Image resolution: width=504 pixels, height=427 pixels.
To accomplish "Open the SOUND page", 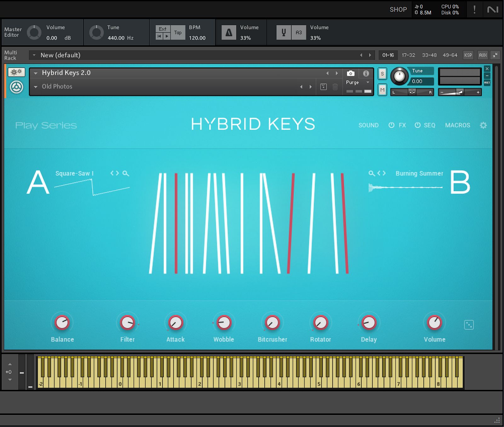I will [x=368, y=125].
